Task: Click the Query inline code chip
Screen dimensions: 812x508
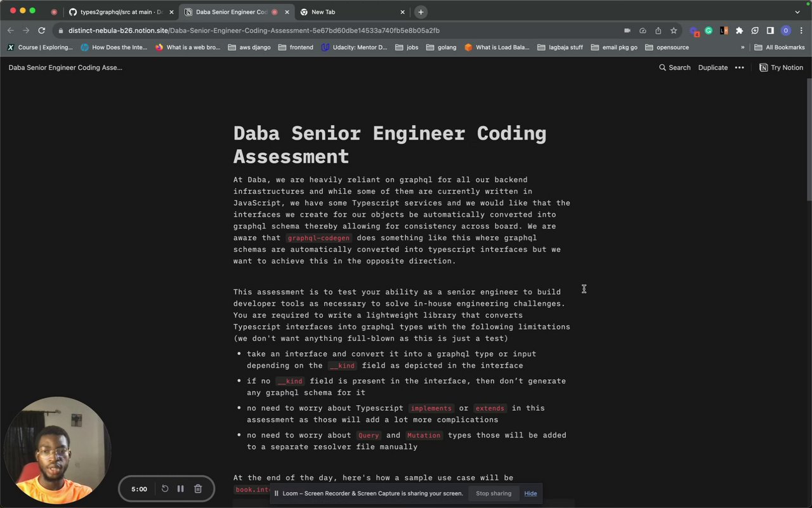Action: coord(369,436)
